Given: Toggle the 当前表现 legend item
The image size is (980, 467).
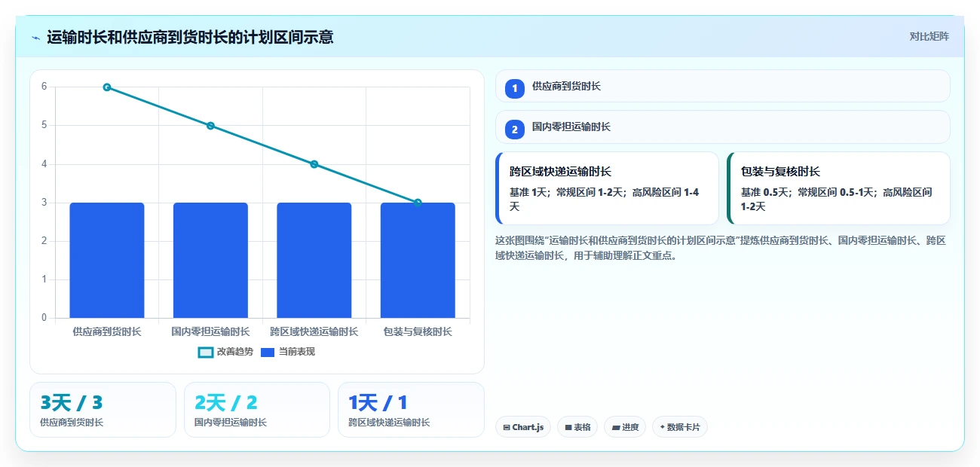Looking at the screenshot, I should (x=287, y=352).
